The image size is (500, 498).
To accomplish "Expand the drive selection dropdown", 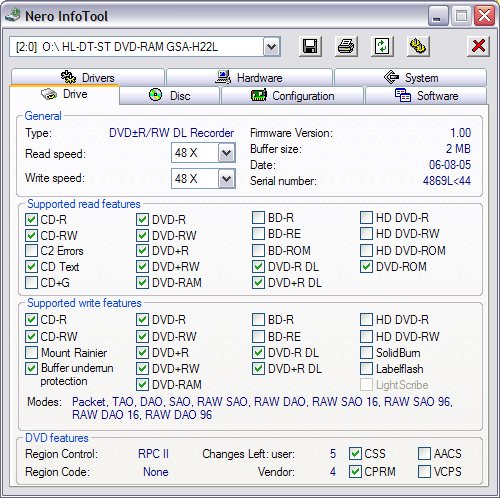I will (271, 47).
